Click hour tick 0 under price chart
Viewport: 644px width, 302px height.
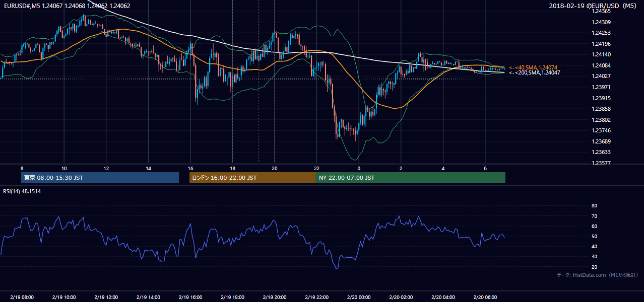pyautogui.click(x=359, y=168)
